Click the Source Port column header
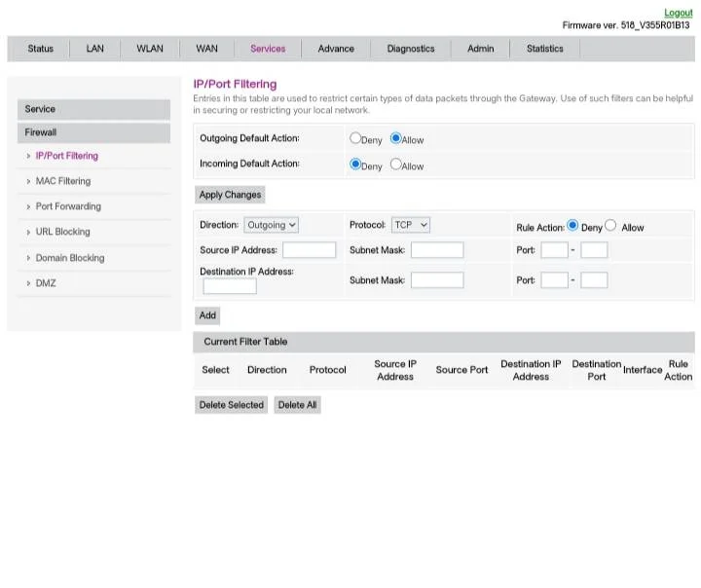Image resolution: width=701 pixels, height=588 pixels. tap(461, 370)
